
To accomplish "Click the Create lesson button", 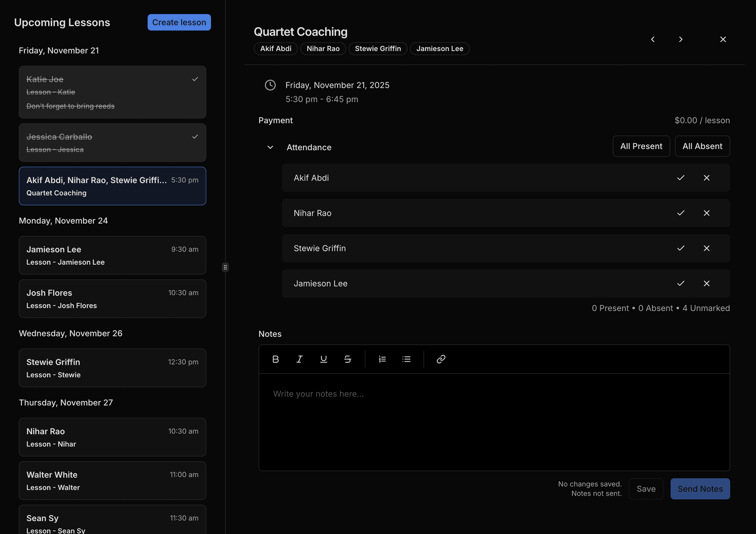I will tap(179, 22).
